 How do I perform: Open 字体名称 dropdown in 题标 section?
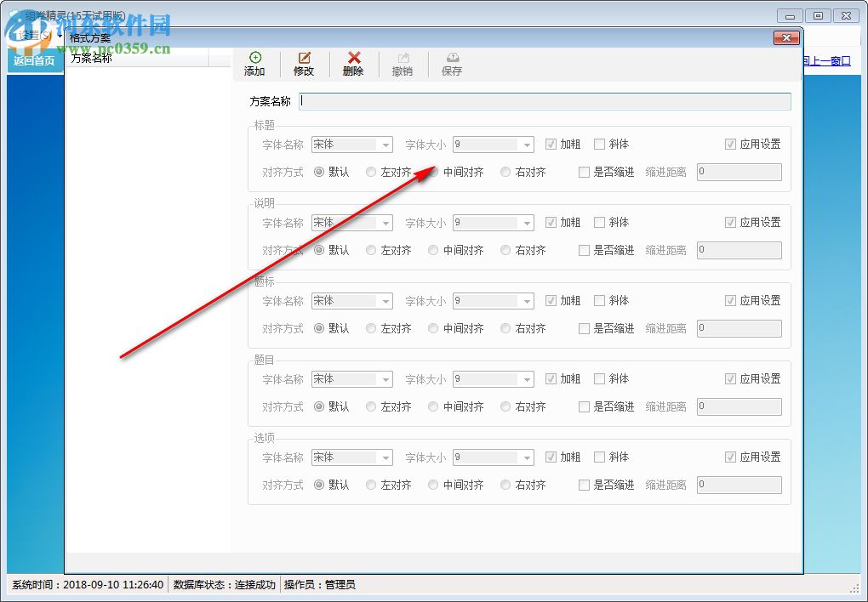tap(385, 302)
